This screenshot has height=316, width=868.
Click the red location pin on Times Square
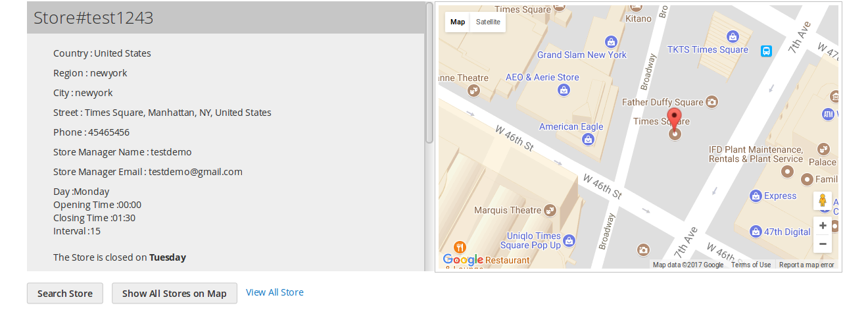(675, 120)
